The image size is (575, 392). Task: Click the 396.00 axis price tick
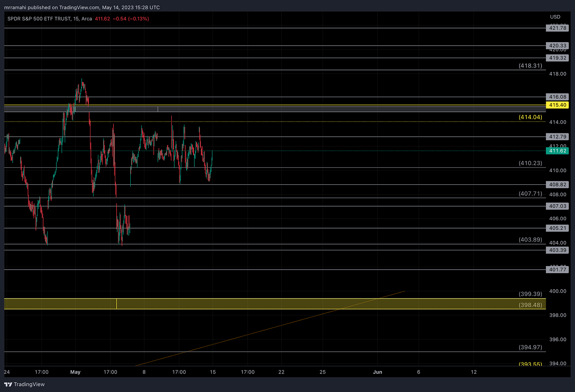point(558,339)
